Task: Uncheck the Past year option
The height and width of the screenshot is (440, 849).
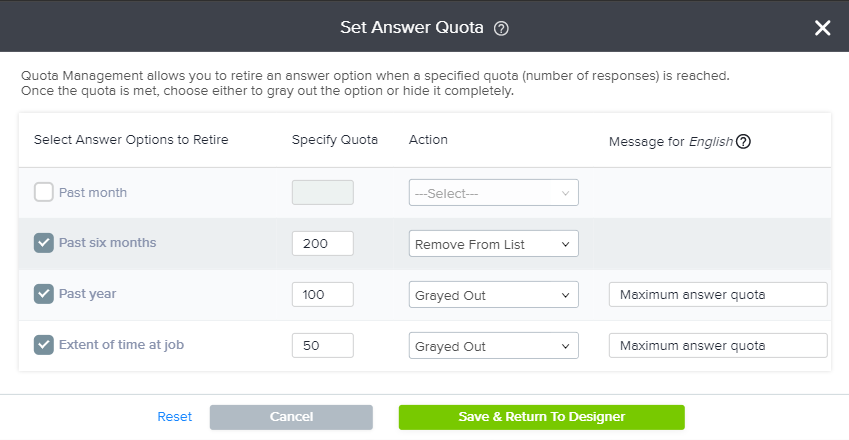Action: tap(44, 294)
